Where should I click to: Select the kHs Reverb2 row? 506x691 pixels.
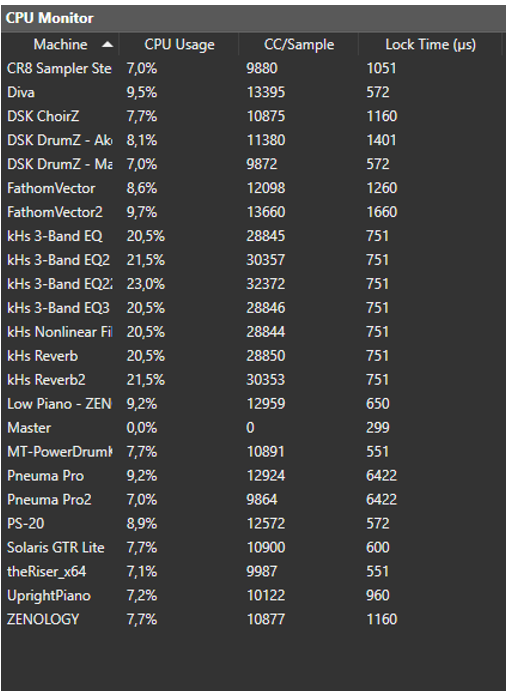(x=254, y=379)
